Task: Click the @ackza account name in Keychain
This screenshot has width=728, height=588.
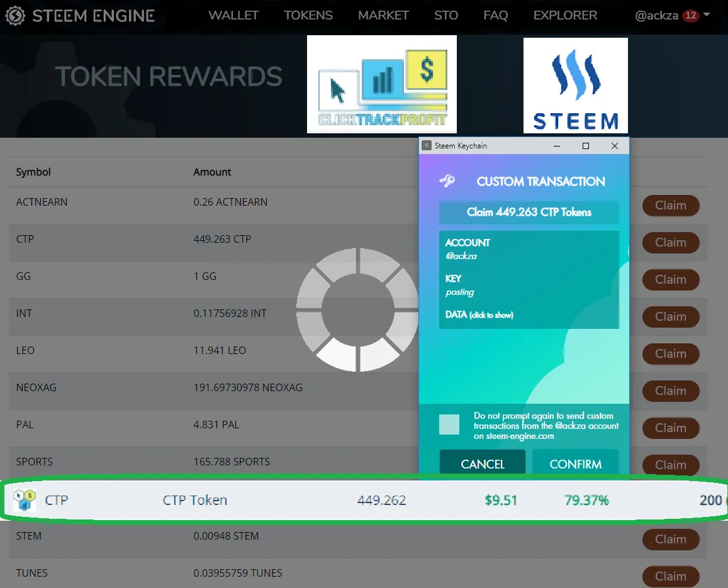Action: [x=461, y=256]
